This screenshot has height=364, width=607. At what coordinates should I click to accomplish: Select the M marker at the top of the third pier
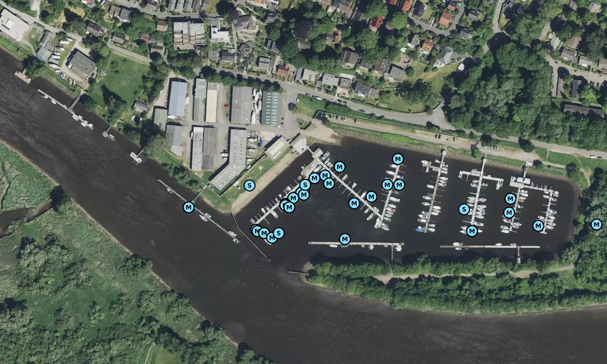pyautogui.click(x=398, y=159)
